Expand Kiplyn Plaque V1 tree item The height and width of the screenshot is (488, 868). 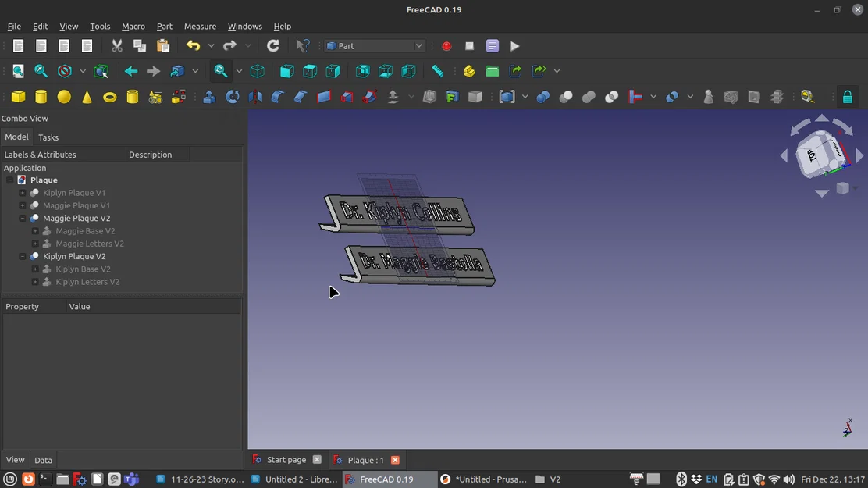23,193
